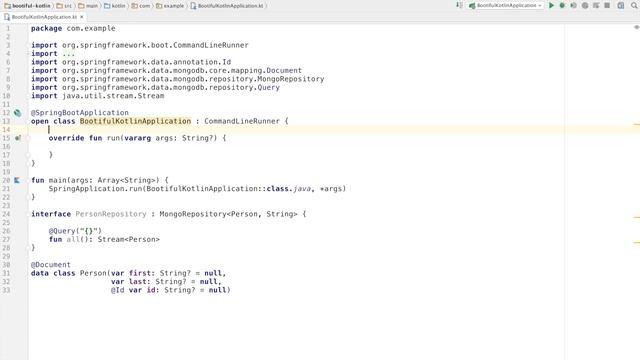Open bootiful-kotlin breadcrumb project folder

pos(27,6)
